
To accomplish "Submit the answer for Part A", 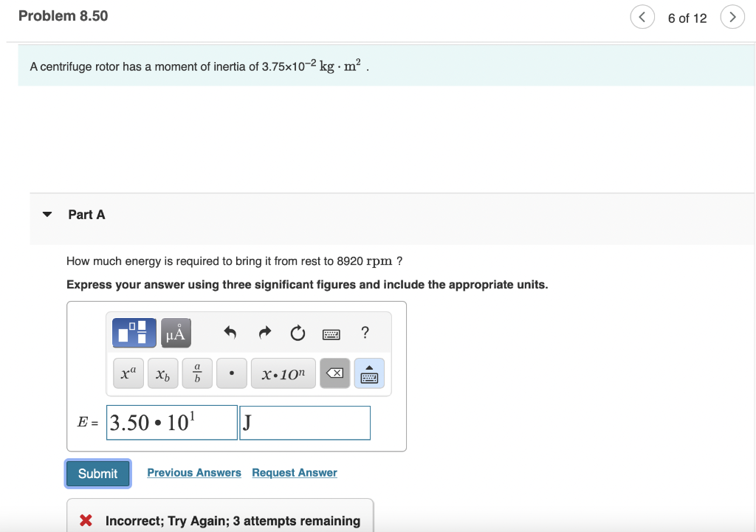I will click(97, 473).
